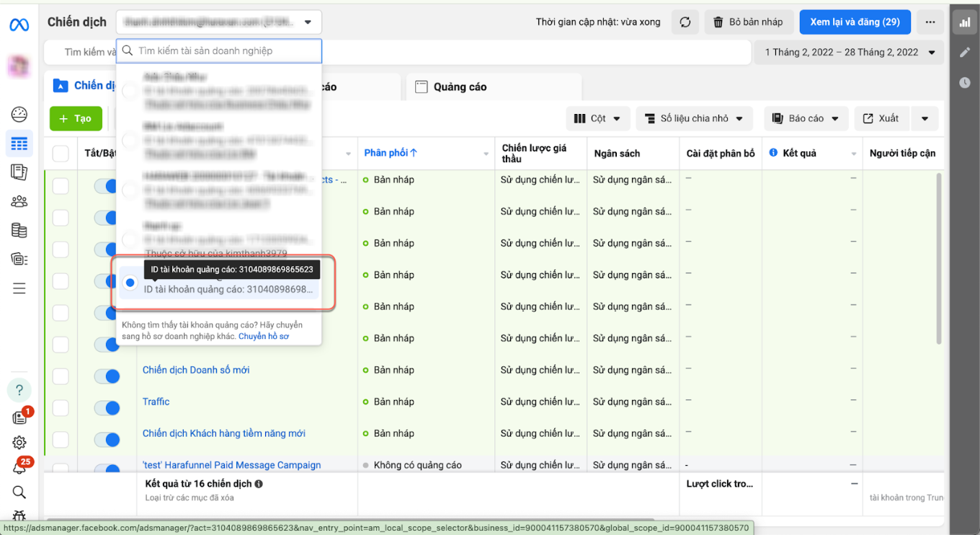
Task: Open the Audiences people icon in sidebar
Action: point(19,202)
